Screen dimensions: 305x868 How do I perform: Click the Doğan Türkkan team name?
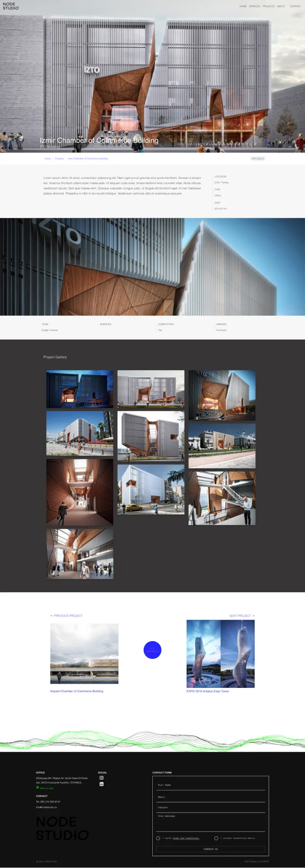coord(50,330)
